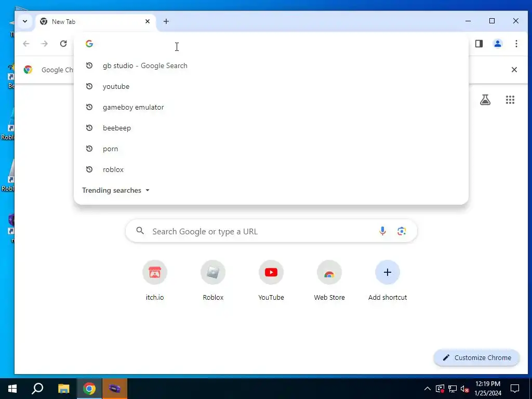This screenshot has width=532, height=399.
Task: Reload the current page
Action: coord(63,44)
